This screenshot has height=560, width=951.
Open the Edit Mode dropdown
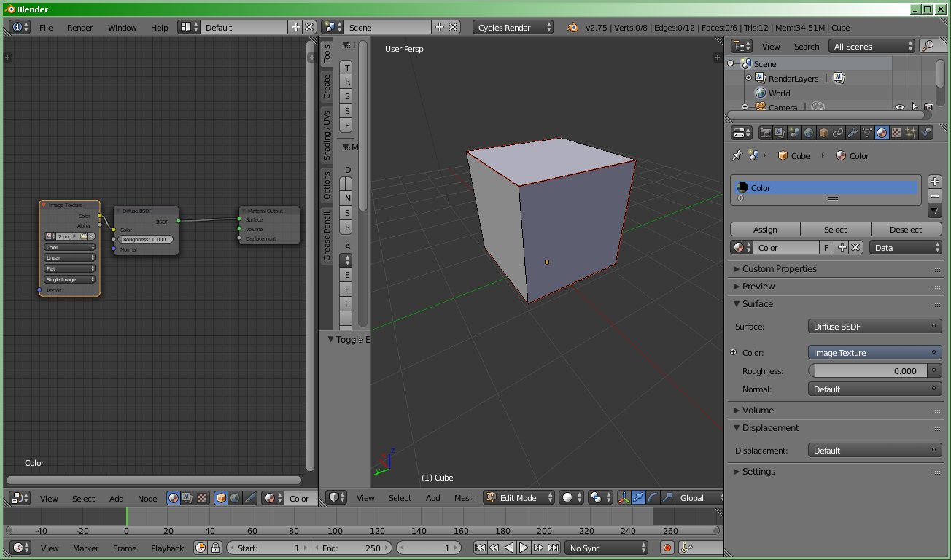(519, 498)
